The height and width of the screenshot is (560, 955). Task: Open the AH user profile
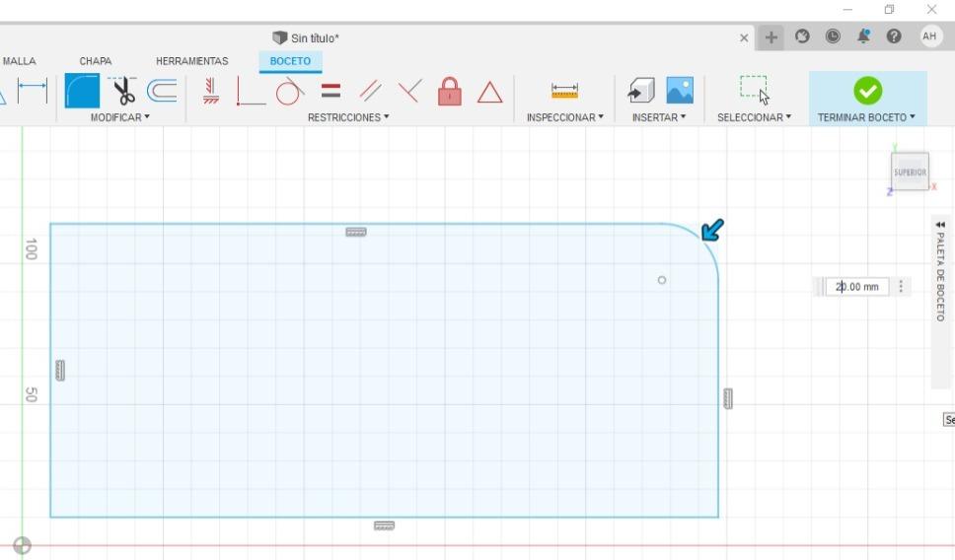[x=929, y=36]
